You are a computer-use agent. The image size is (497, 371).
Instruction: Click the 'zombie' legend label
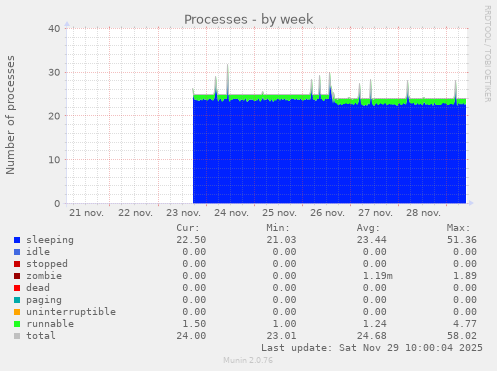point(44,276)
